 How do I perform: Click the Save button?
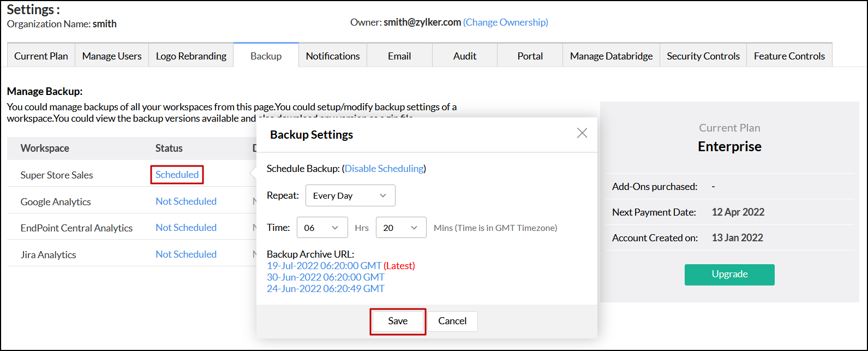click(x=398, y=321)
